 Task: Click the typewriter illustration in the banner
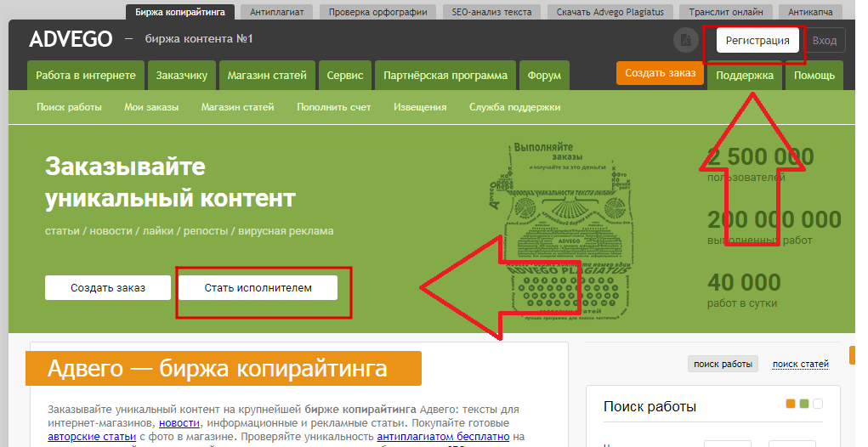pyautogui.click(x=562, y=231)
